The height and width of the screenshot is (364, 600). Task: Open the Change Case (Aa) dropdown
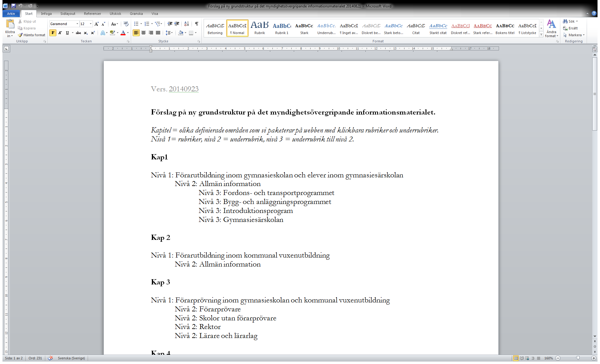pos(114,24)
